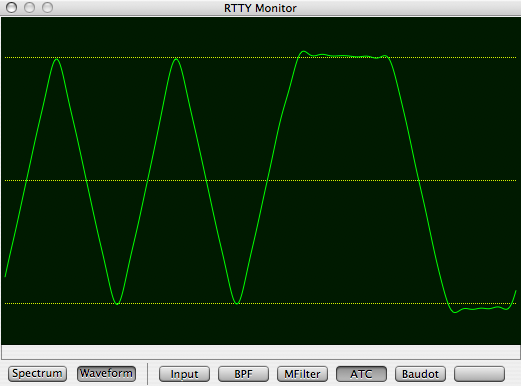Minimize the RTTY Monitor window

[29, 7]
